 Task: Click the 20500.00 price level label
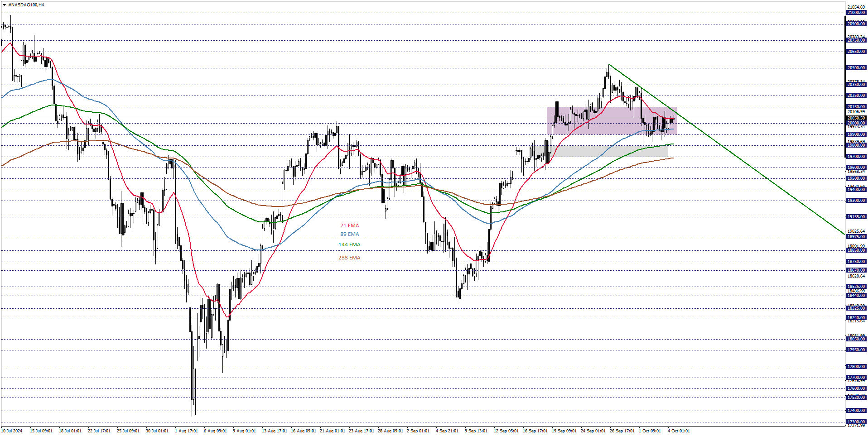pos(856,68)
